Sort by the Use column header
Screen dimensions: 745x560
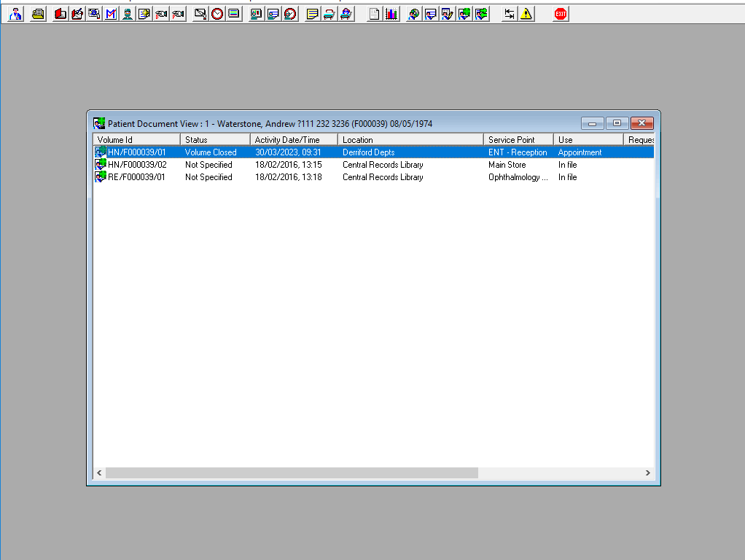point(588,140)
